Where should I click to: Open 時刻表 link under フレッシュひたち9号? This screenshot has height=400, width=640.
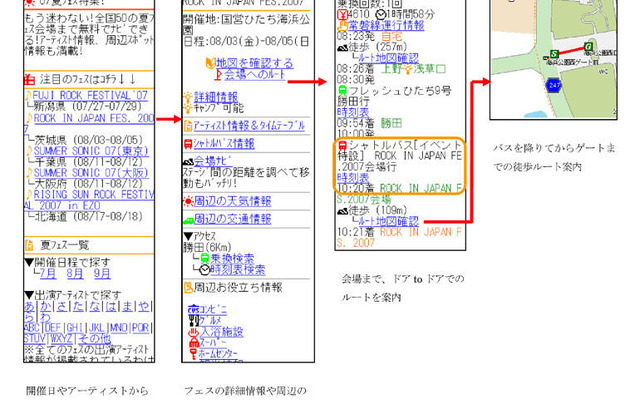[x=353, y=112]
